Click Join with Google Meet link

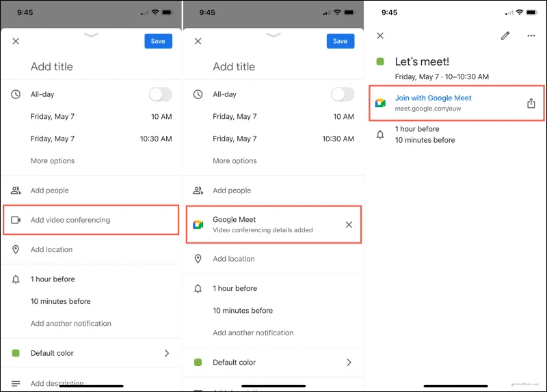pos(433,98)
